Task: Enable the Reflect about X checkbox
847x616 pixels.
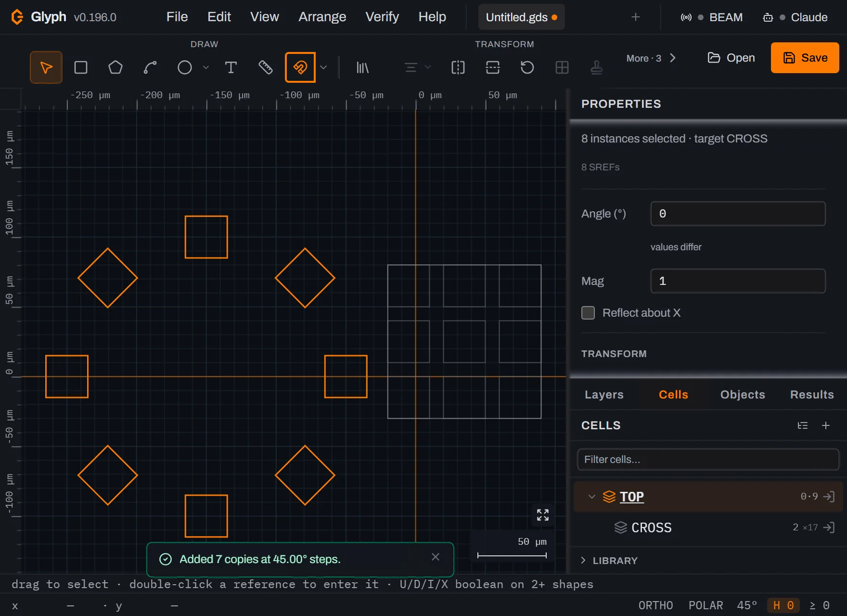Action: click(588, 313)
